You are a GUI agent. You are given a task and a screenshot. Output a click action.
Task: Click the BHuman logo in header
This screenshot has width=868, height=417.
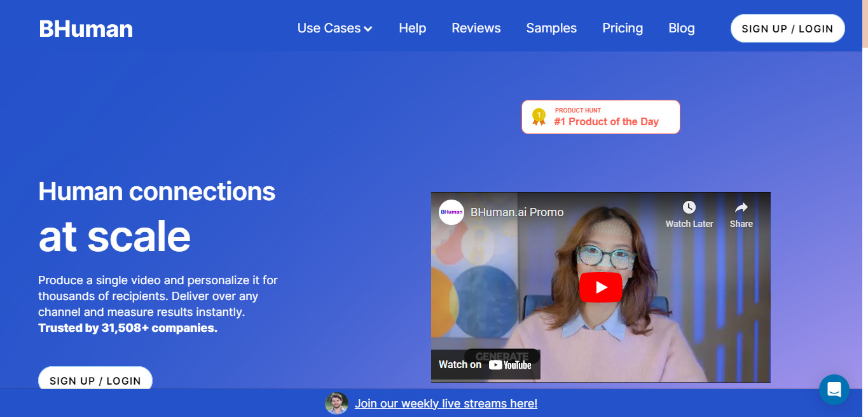pos(86,29)
